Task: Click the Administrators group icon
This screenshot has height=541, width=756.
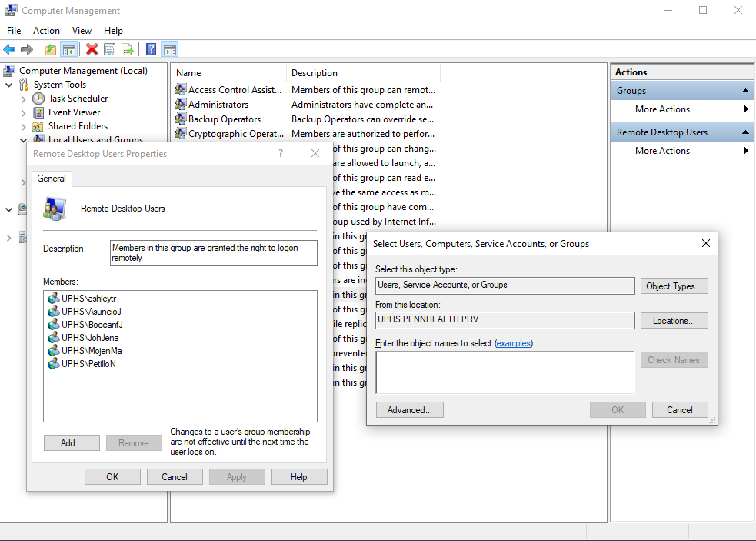Action: (180, 104)
